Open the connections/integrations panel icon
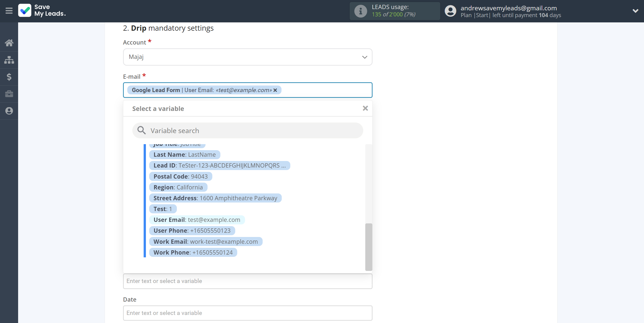 (x=9, y=59)
